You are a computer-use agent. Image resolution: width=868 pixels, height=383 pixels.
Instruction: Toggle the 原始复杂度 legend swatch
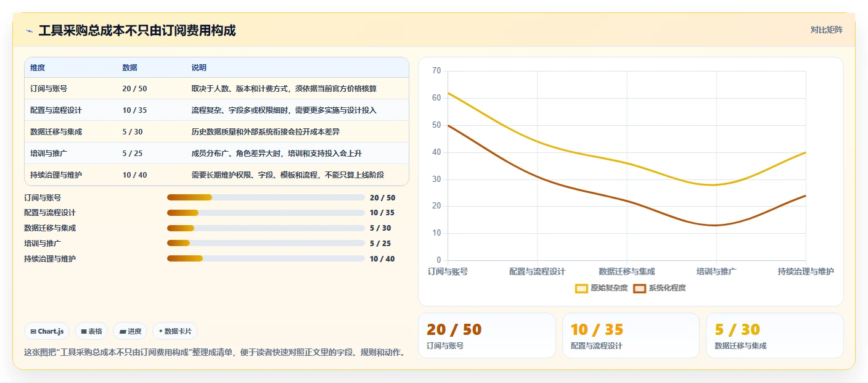coord(581,288)
